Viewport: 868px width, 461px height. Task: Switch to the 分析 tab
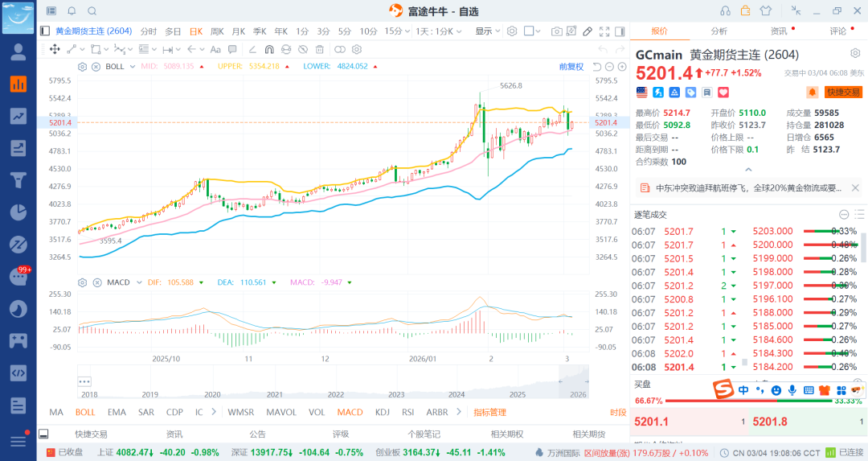pos(719,31)
